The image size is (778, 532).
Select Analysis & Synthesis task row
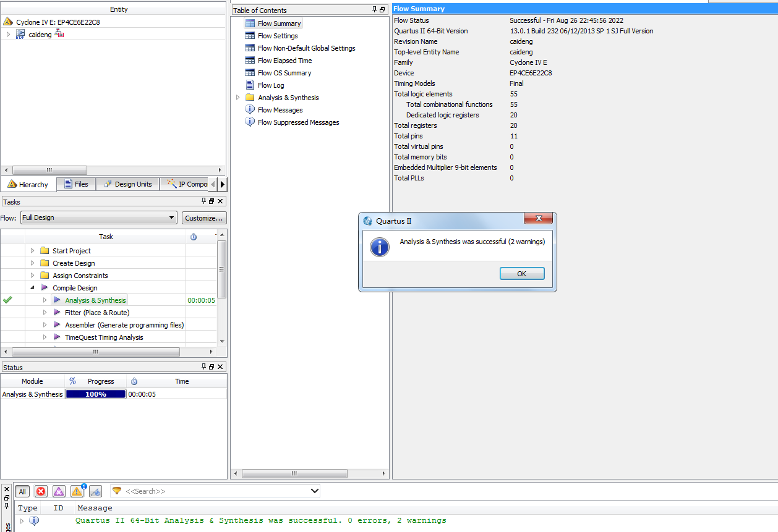point(95,300)
